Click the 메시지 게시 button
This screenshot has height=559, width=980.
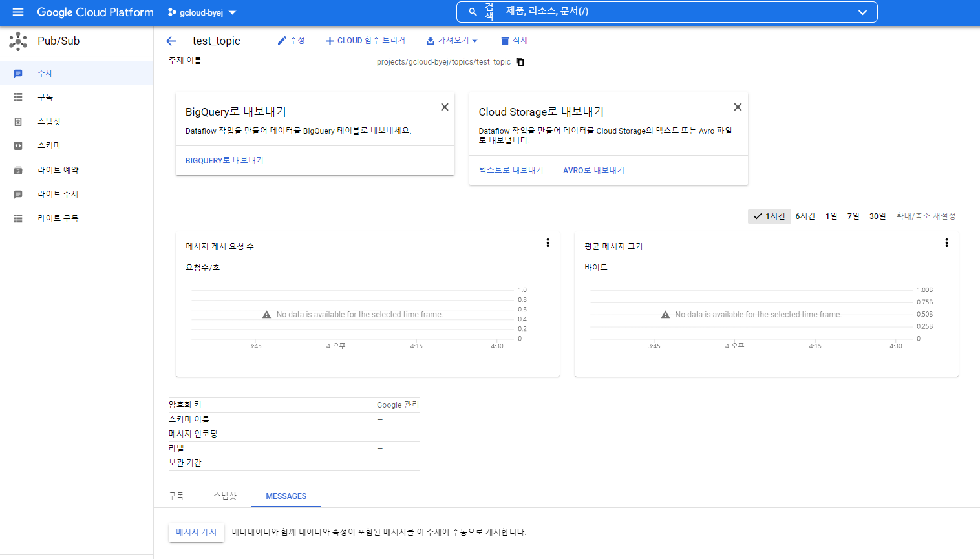pyautogui.click(x=197, y=533)
